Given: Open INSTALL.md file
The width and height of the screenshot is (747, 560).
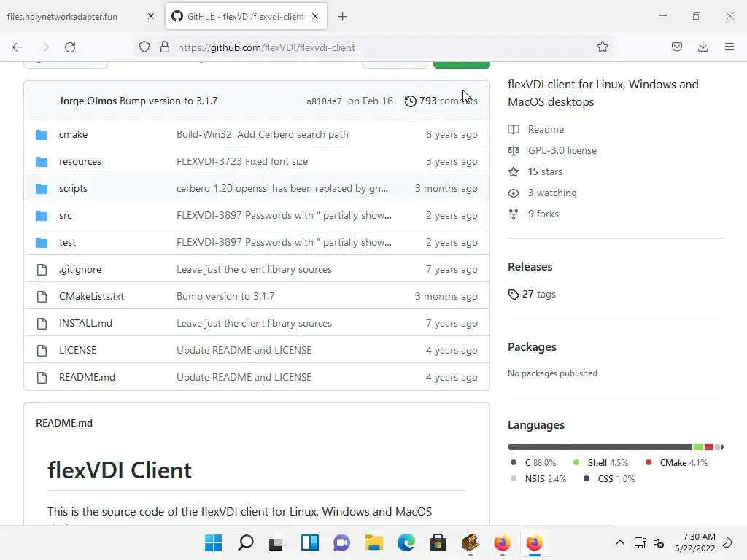Looking at the screenshot, I should (86, 323).
